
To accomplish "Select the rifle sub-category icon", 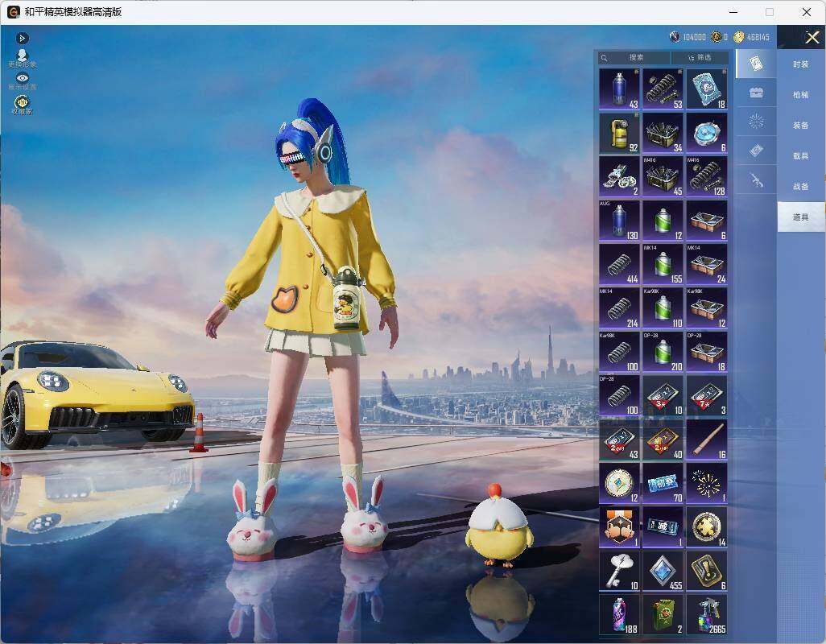I will [756, 180].
